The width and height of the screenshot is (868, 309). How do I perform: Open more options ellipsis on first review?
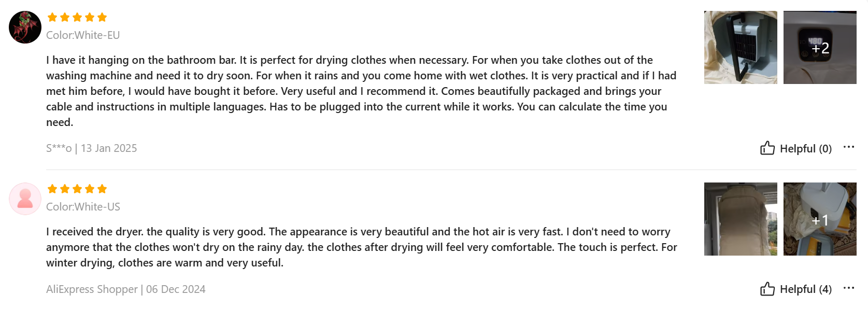click(849, 147)
